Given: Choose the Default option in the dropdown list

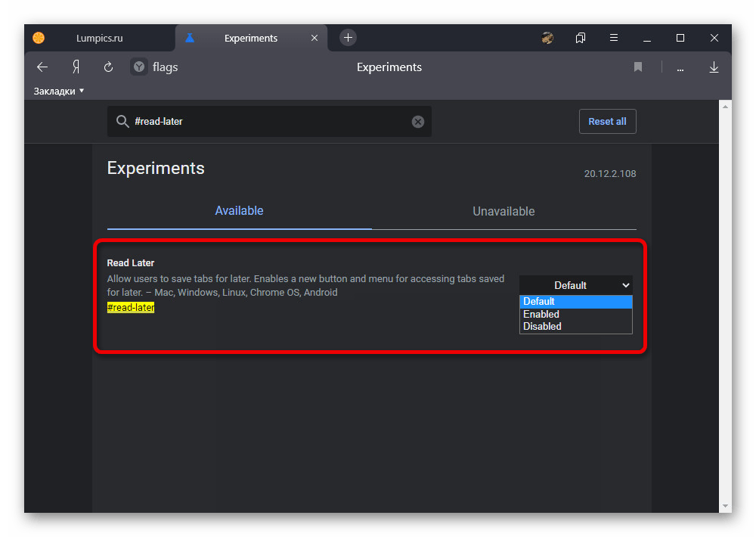Looking at the screenshot, I should pyautogui.click(x=539, y=301).
